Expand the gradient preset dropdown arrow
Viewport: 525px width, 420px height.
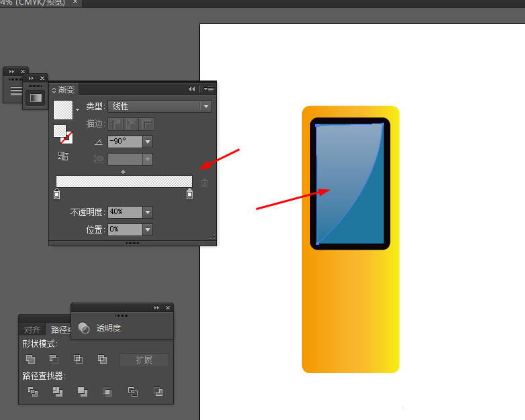(78, 110)
